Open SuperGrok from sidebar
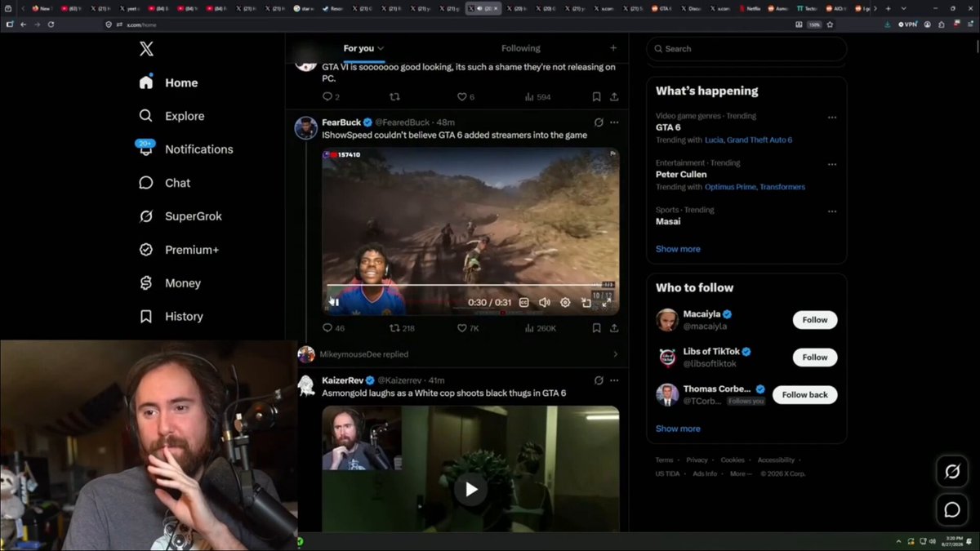This screenshot has height=551, width=980. click(x=180, y=216)
